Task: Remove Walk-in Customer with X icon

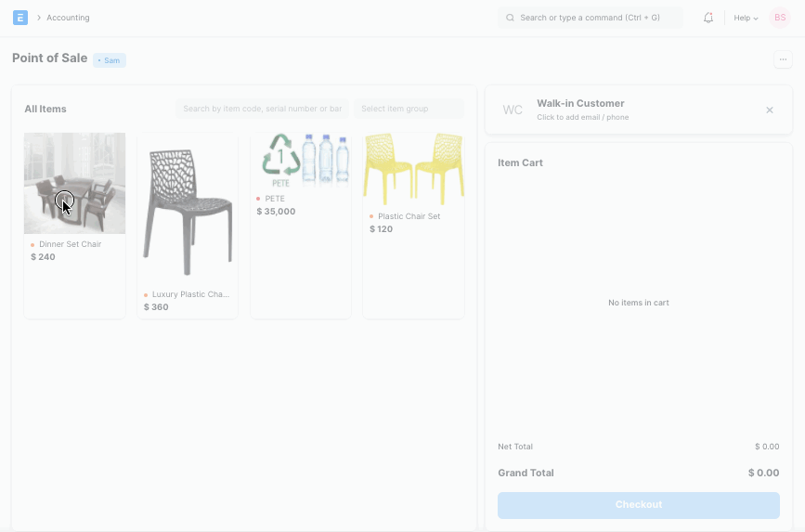Action: click(769, 110)
